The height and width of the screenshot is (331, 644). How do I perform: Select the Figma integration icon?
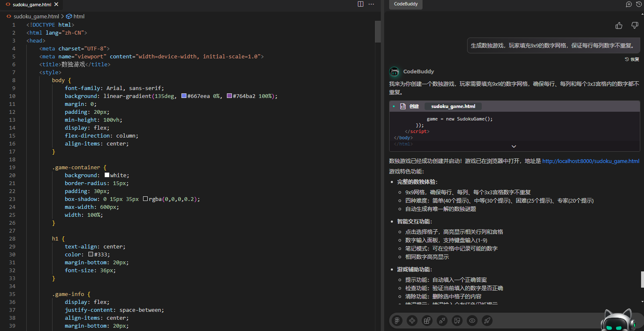click(x=397, y=320)
